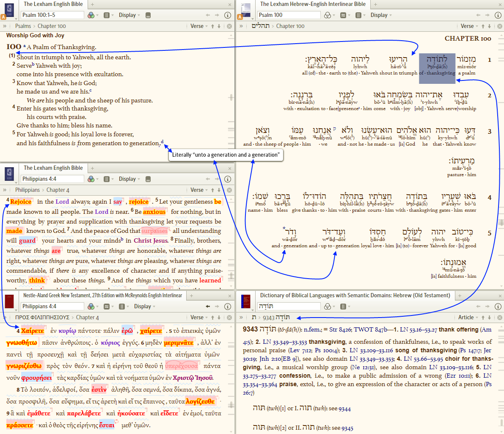Toggle reading view icon in Psalm 100:1–5 panel

[148, 15]
